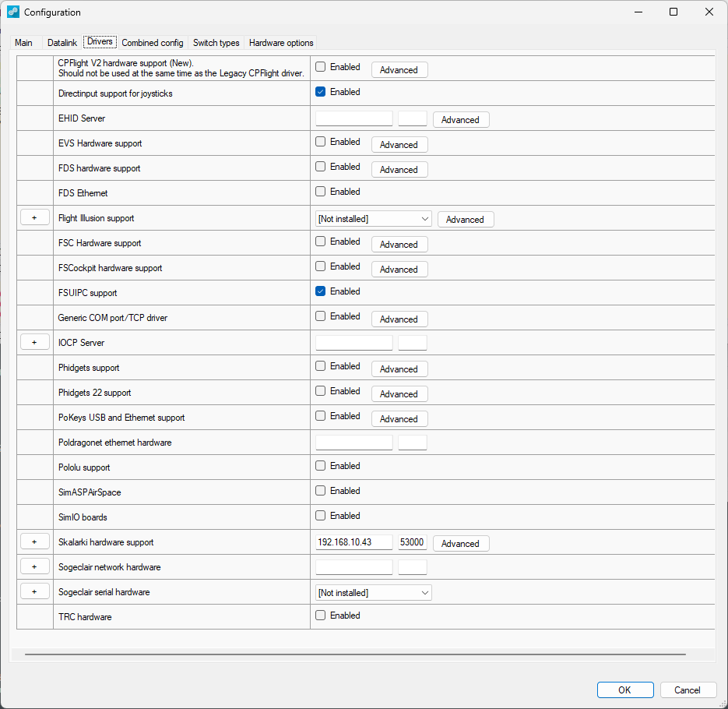The width and height of the screenshot is (728, 709).
Task: Click IOCP Server port field
Action: 413,343
